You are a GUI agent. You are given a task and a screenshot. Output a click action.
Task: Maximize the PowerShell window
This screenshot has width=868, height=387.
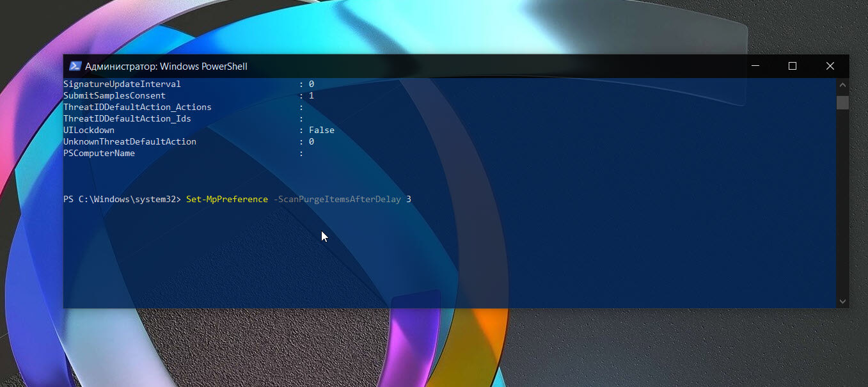pyautogui.click(x=793, y=66)
